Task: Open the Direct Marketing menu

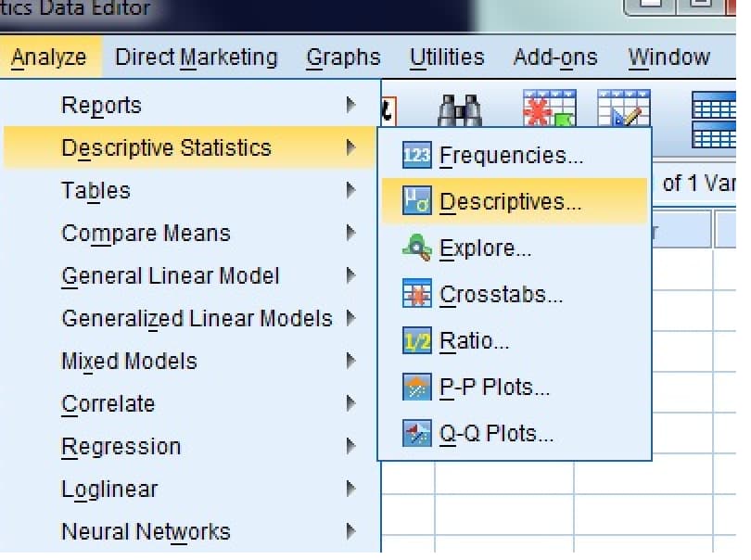Action: click(x=197, y=57)
